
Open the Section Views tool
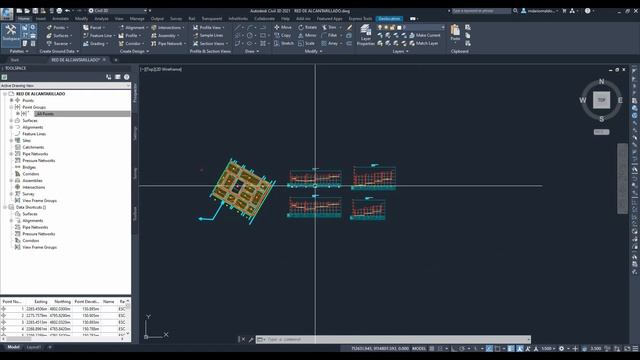coord(210,44)
